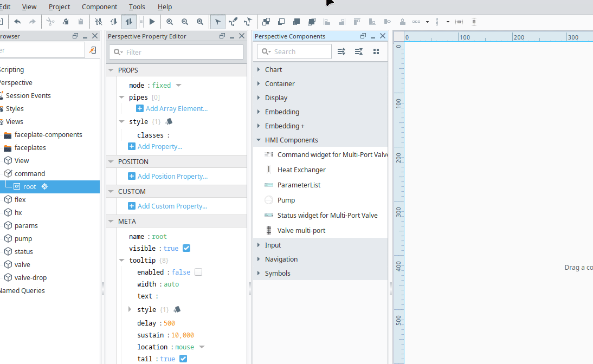This screenshot has width=593, height=364.
Task: Open the tooltip location dropdown
Action: pos(202,347)
